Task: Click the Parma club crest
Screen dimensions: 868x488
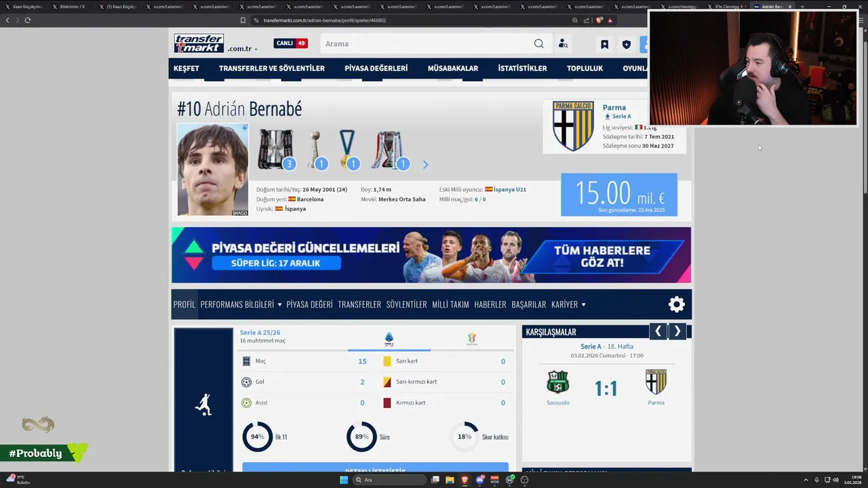Action: (x=573, y=126)
